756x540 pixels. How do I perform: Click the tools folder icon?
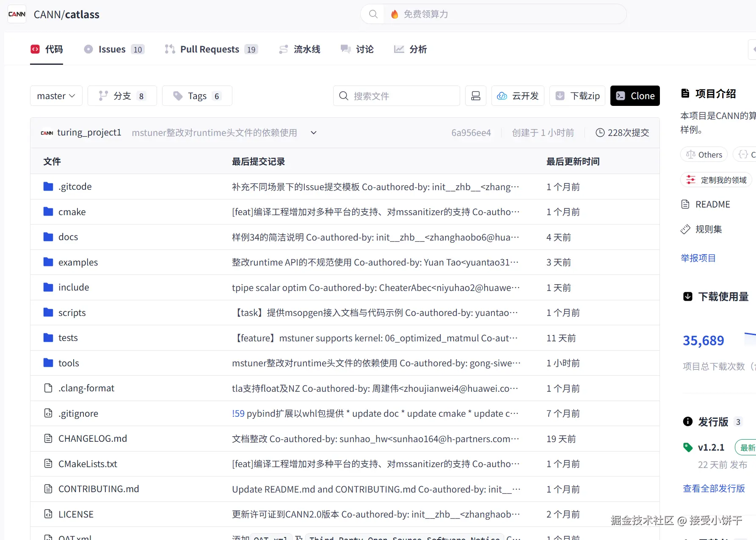(48, 363)
